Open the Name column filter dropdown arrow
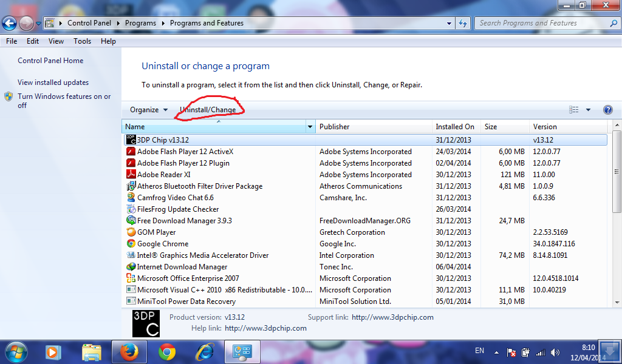622x364 pixels. point(310,127)
